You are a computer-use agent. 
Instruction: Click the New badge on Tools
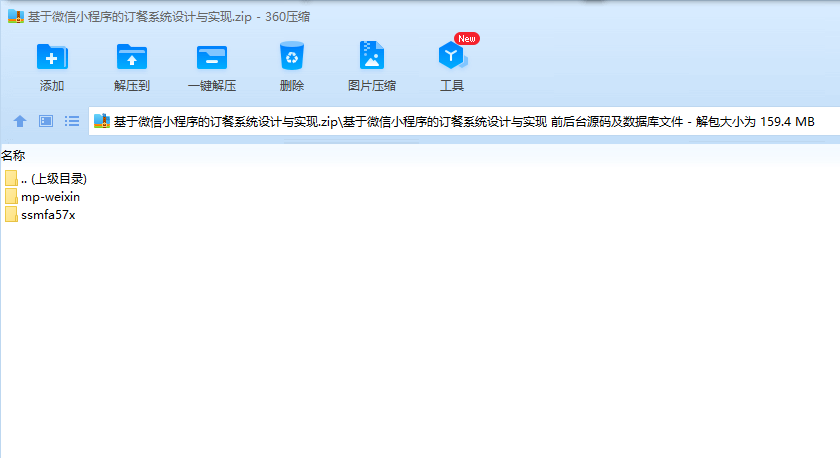tap(467, 39)
